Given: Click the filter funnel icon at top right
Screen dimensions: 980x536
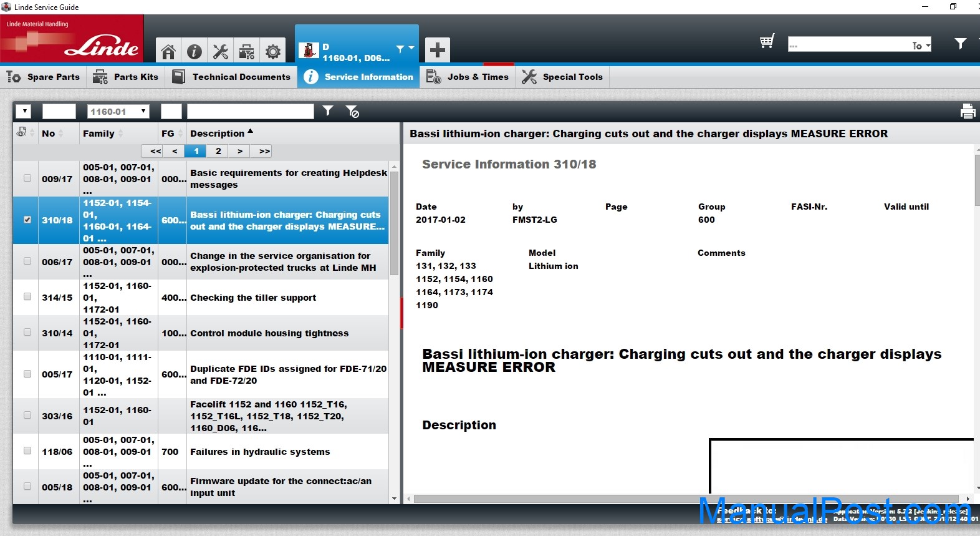Looking at the screenshot, I should pos(961,43).
